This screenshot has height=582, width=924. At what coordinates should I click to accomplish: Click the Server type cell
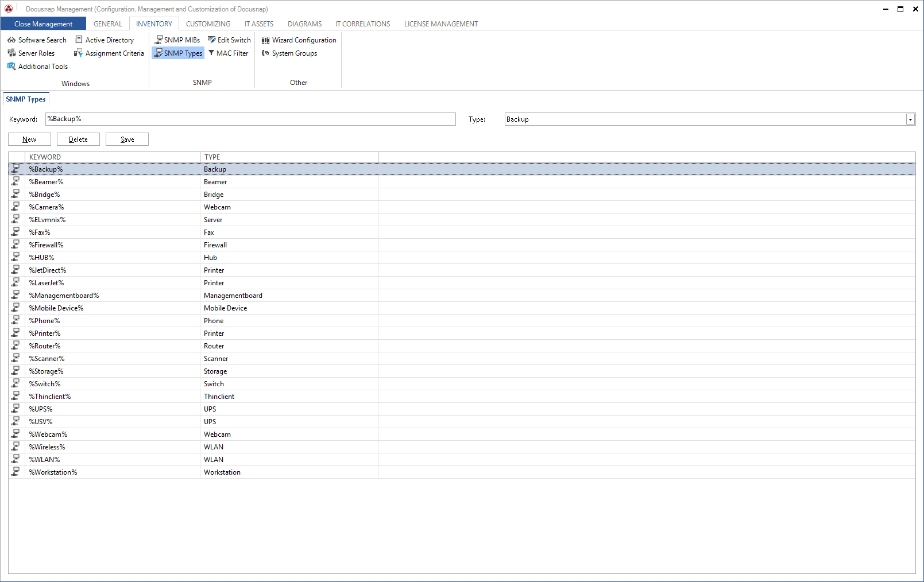pos(289,219)
